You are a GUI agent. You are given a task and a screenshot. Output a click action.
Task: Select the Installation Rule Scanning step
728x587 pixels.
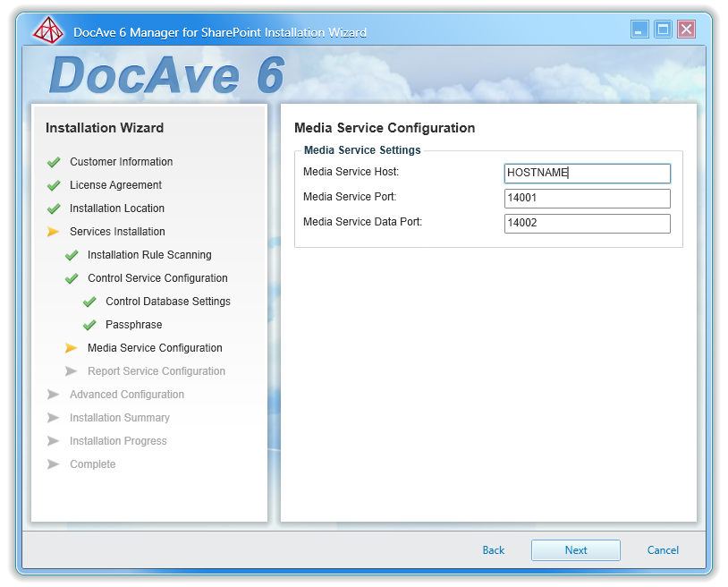[x=149, y=254]
